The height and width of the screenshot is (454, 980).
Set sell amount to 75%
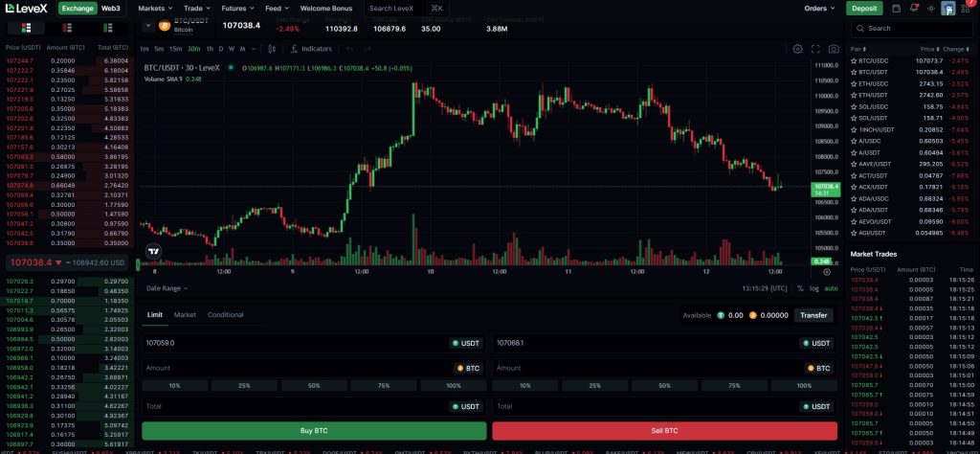[734, 386]
